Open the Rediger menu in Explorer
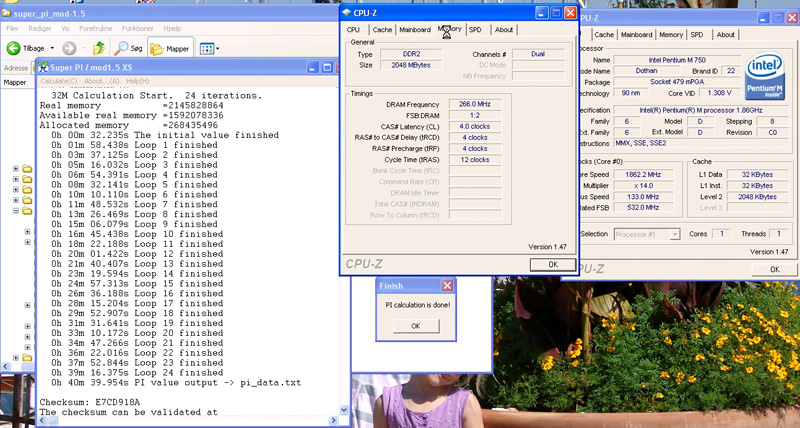This screenshot has height=428, width=800. coord(40,29)
